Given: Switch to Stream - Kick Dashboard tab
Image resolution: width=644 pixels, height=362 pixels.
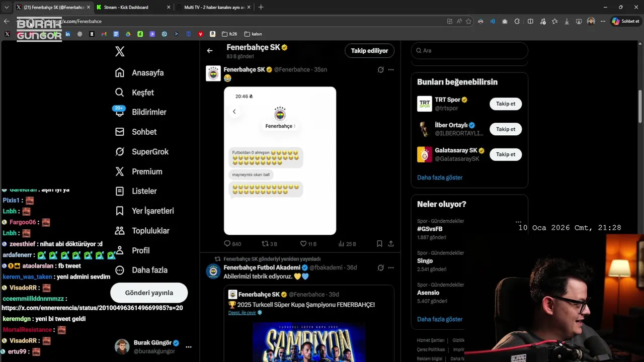Looking at the screenshot, I should click(x=127, y=7).
